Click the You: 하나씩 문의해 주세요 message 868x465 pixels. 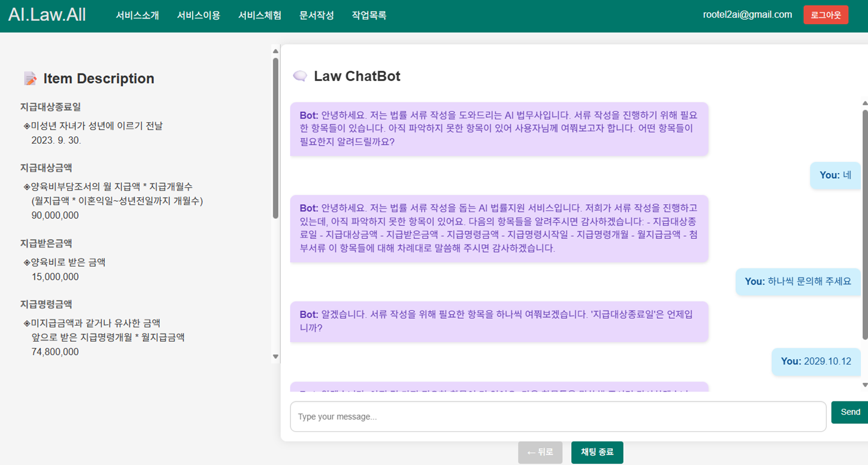click(x=798, y=282)
